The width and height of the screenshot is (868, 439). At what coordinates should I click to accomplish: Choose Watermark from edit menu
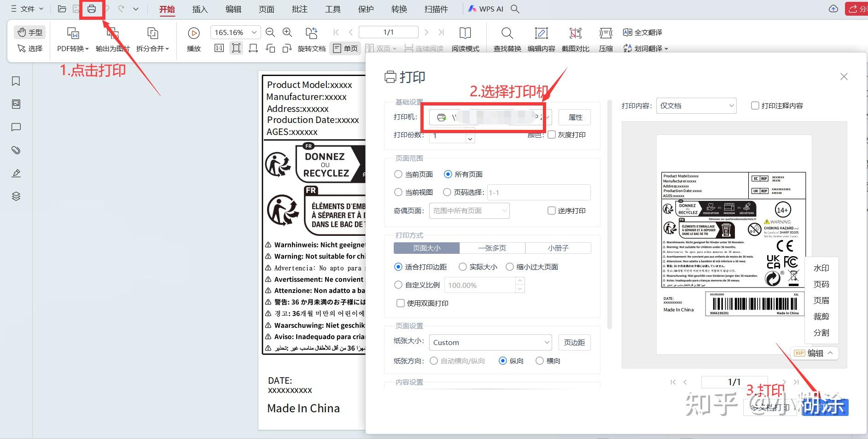pos(821,268)
